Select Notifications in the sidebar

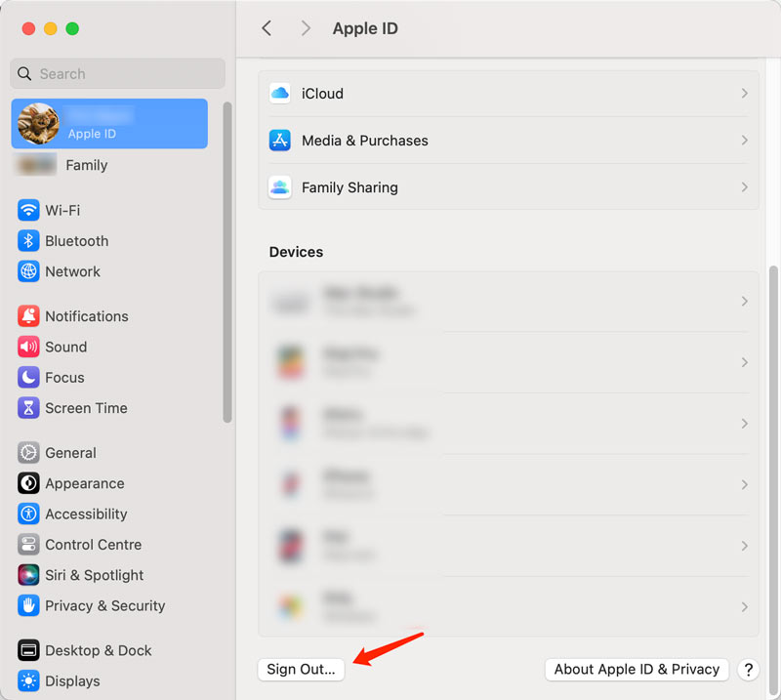tap(109, 316)
